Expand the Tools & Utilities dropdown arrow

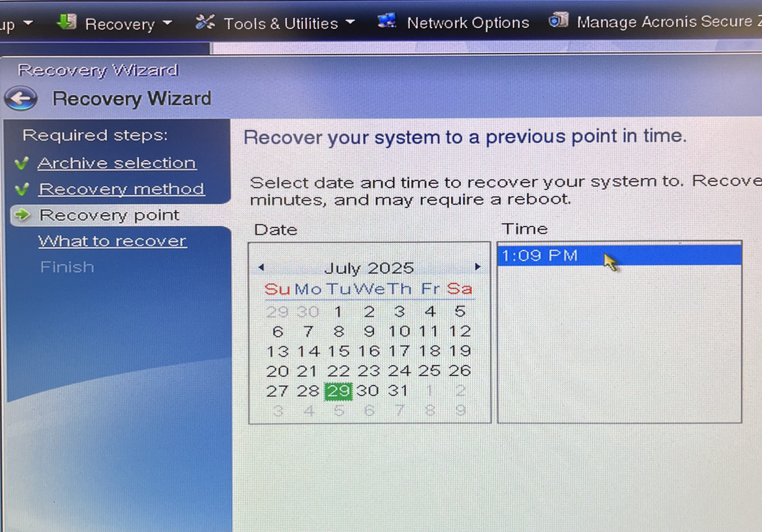350,22
